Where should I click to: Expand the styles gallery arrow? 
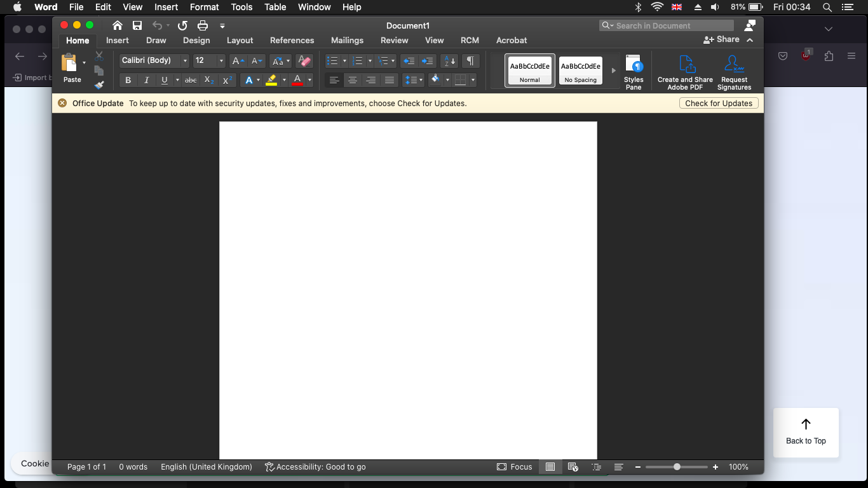613,71
